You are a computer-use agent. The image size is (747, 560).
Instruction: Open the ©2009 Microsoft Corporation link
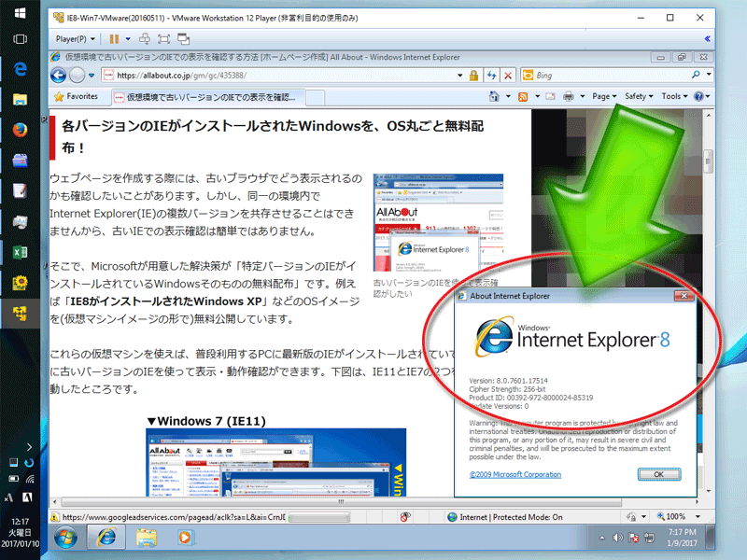[x=515, y=475]
